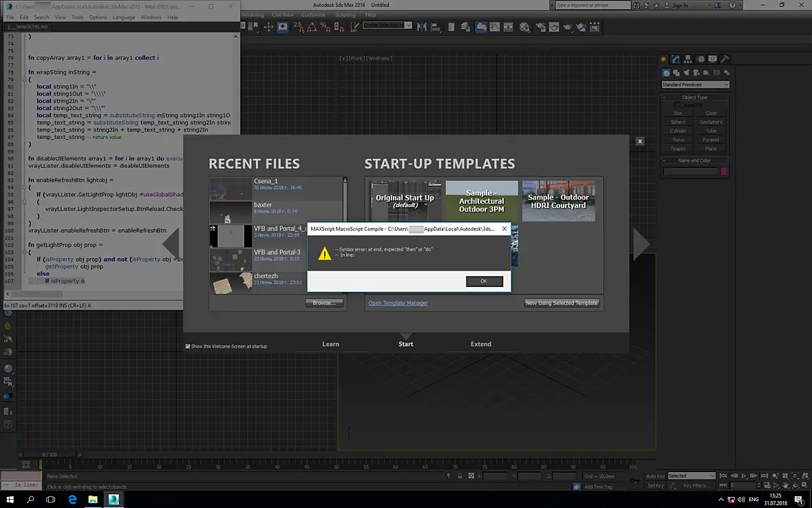
Task: Select the Lights category icon
Action: point(686,73)
